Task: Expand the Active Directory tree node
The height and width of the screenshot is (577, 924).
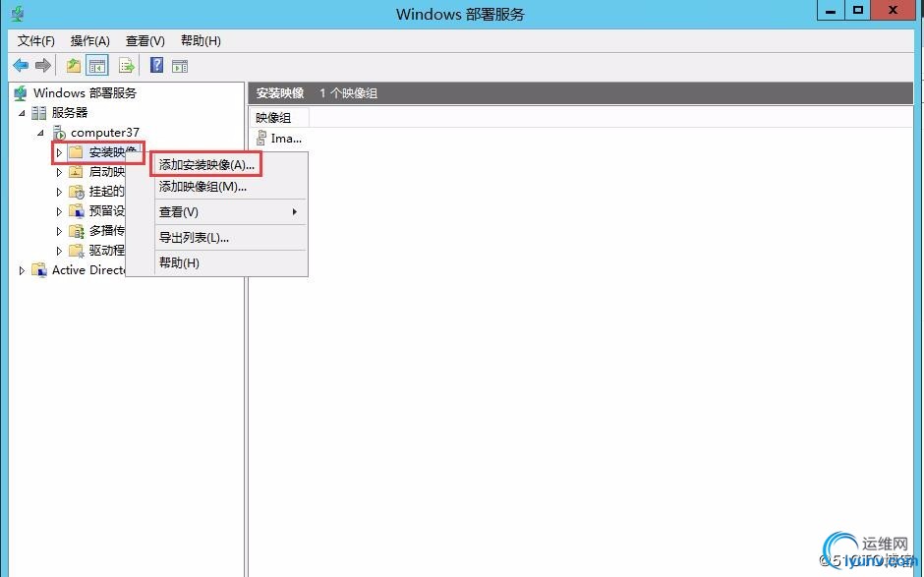Action: [22, 270]
